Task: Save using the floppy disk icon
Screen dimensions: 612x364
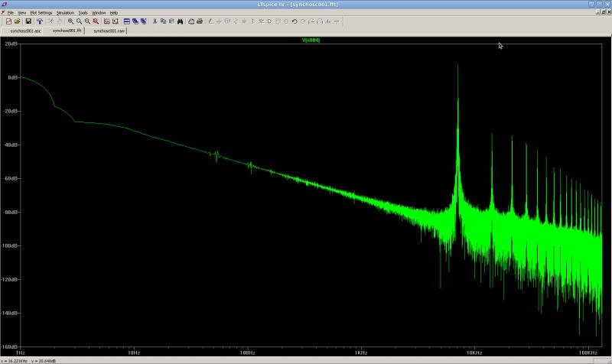Action: click(28, 21)
